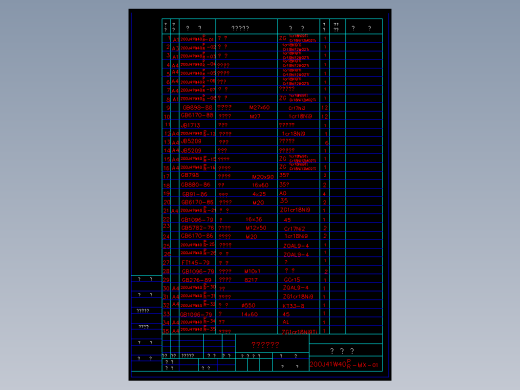Select the M20 specification in row 24
The height and width of the screenshot is (390, 520).
tap(252, 237)
